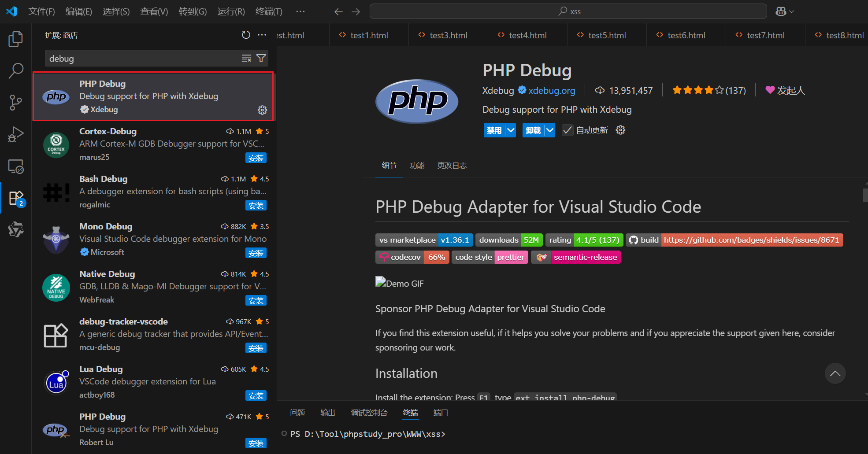The width and height of the screenshot is (868, 454).
Task: Select the Extensions icon with badge
Action: [16, 198]
